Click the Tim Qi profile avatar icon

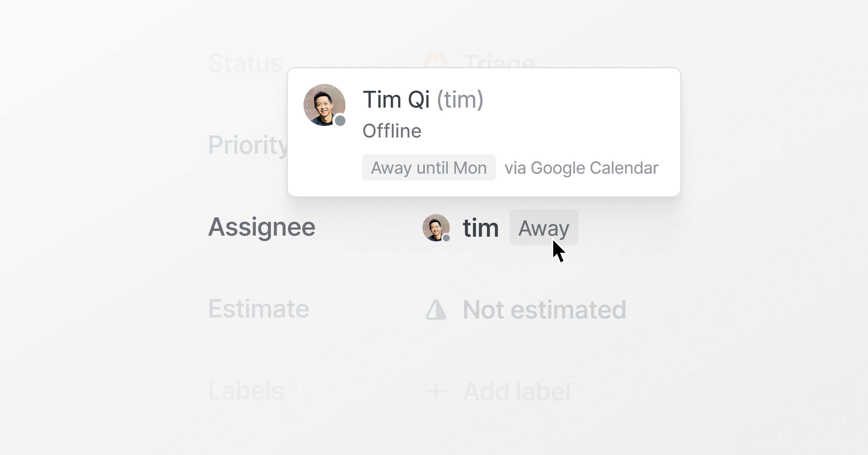(324, 106)
